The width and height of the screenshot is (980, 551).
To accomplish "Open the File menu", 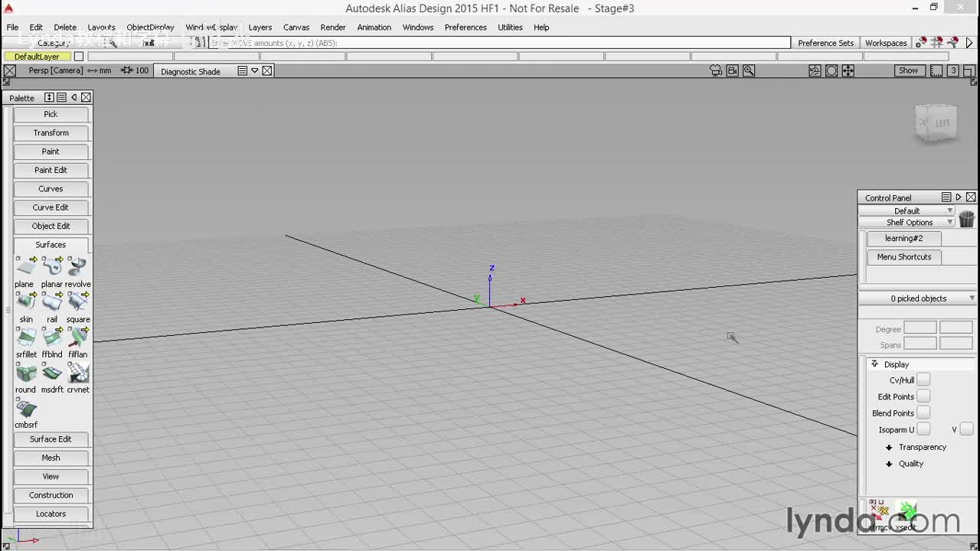I will coord(12,27).
